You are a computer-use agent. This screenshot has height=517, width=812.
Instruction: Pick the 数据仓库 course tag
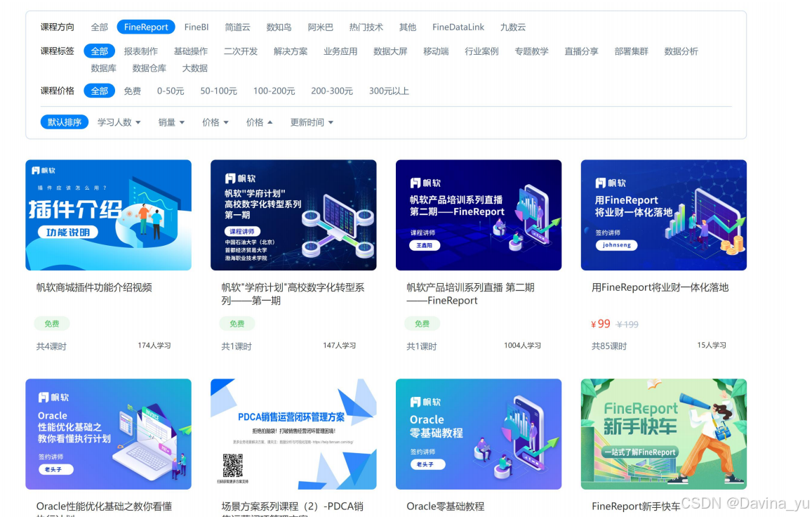click(149, 68)
